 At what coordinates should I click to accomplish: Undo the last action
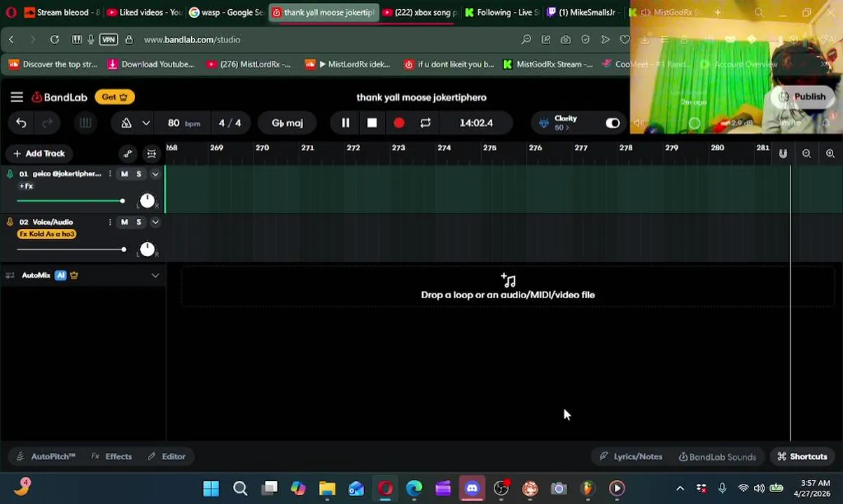coord(21,123)
